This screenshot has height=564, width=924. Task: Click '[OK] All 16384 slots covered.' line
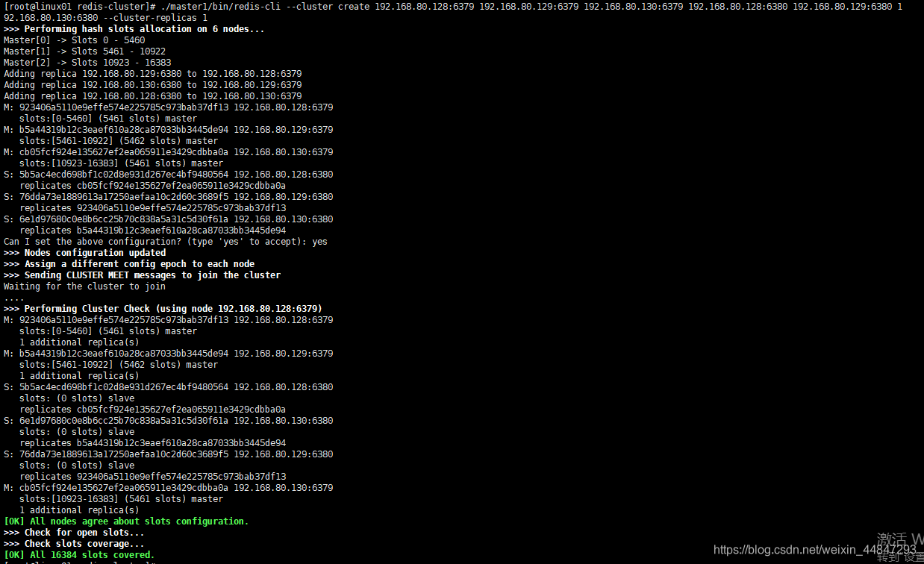(x=80, y=554)
